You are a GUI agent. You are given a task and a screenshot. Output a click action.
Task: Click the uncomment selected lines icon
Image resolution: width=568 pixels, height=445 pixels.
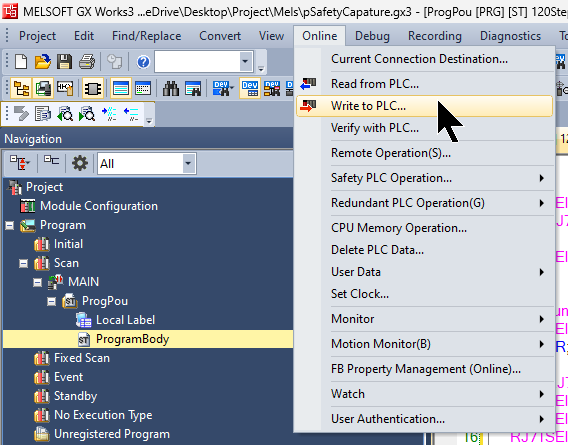click(x=131, y=114)
